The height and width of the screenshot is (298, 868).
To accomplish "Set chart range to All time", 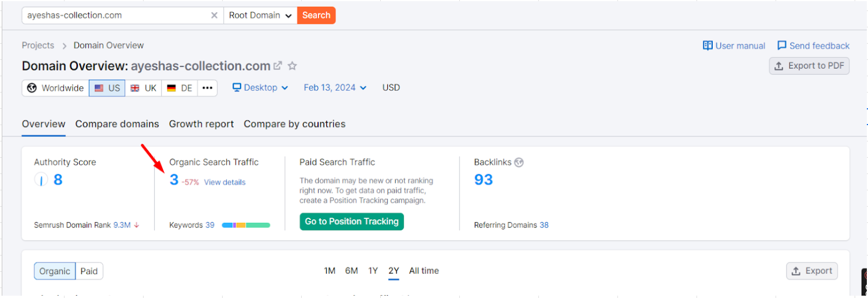I will 424,271.
